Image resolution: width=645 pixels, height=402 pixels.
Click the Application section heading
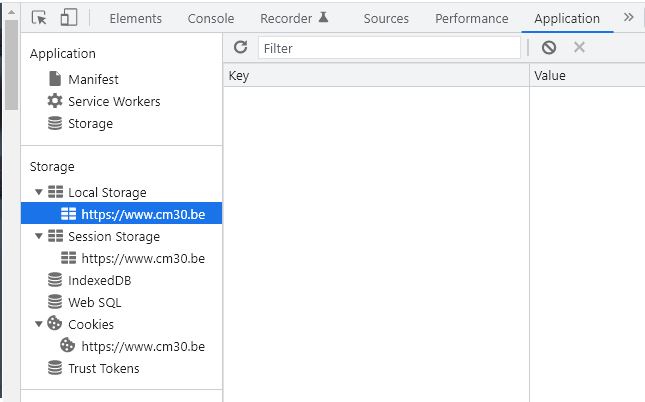63,53
